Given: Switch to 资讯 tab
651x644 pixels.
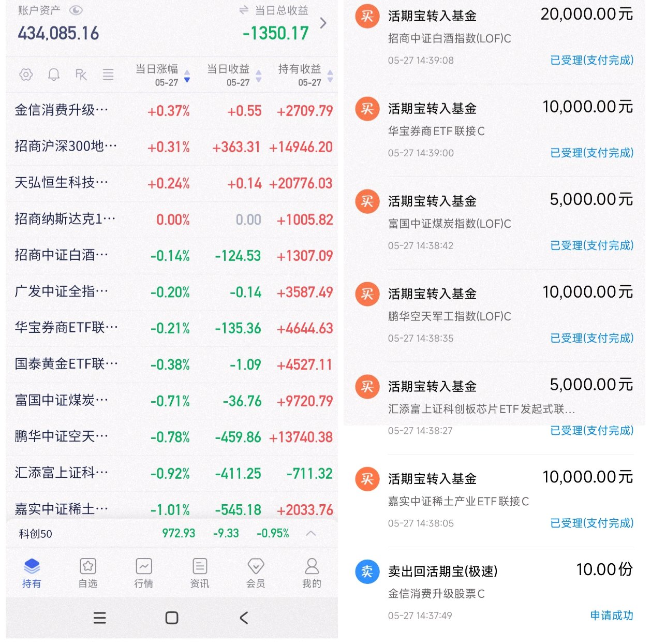Looking at the screenshot, I should [x=200, y=573].
